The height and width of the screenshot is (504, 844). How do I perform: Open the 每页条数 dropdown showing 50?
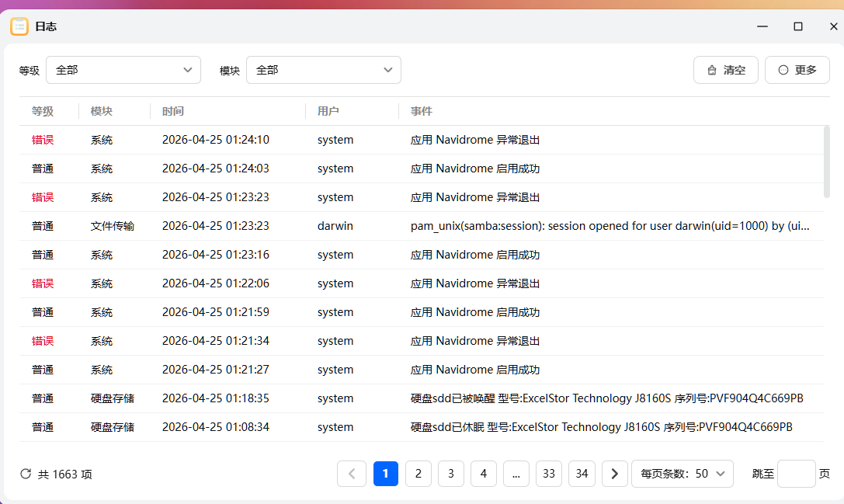tap(682, 474)
